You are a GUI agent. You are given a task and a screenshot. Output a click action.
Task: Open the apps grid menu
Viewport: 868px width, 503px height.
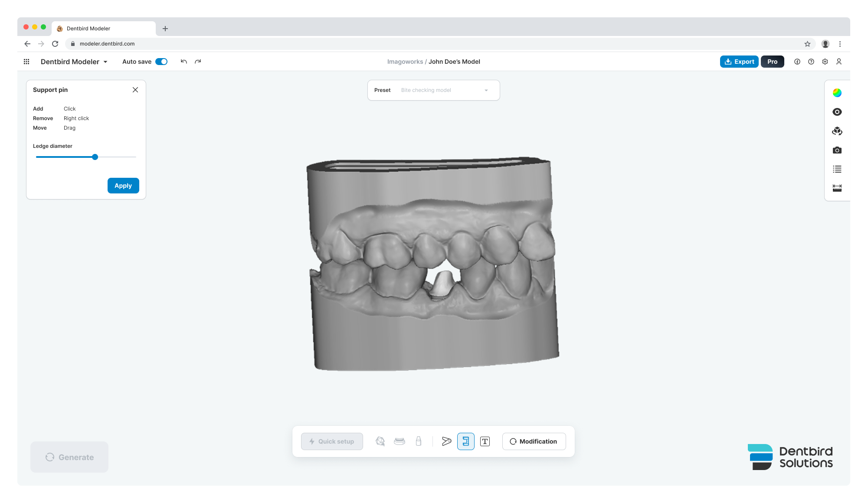tap(26, 62)
